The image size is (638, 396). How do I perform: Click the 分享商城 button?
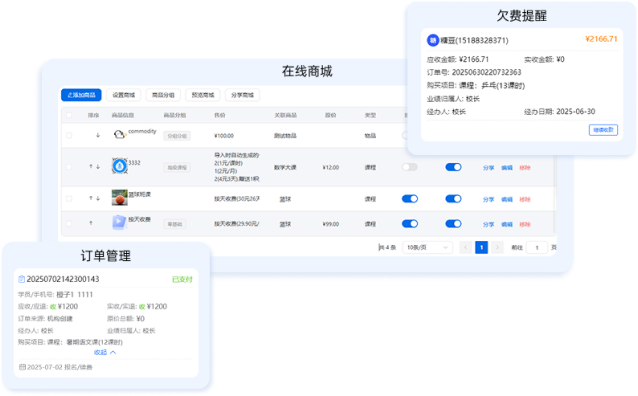(x=242, y=95)
